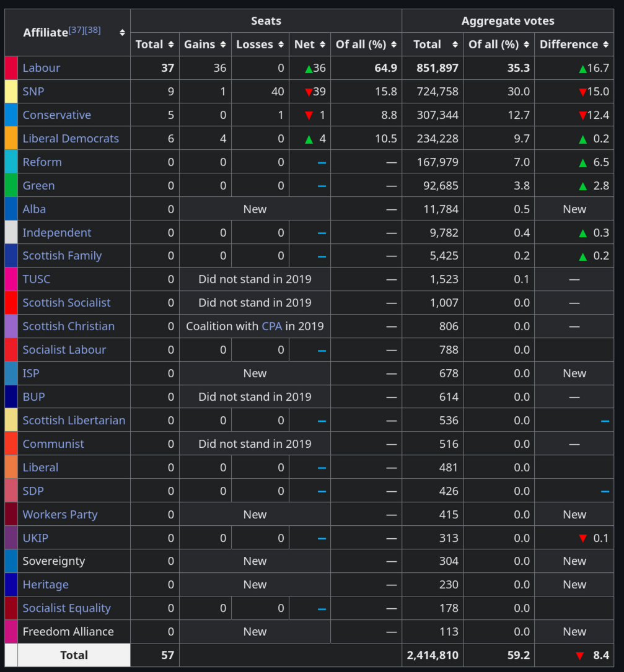Open the Socialist Equality link
Image resolution: width=624 pixels, height=672 pixels.
[x=66, y=608]
